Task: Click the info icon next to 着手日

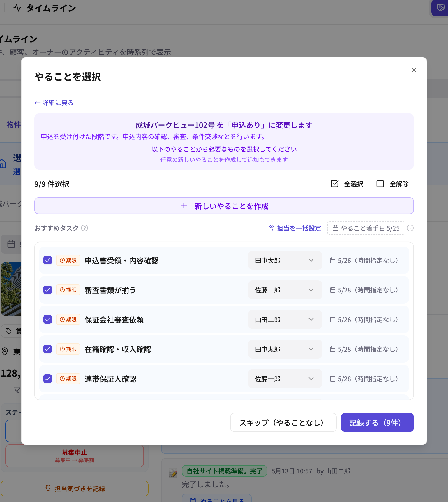Action: [410, 228]
